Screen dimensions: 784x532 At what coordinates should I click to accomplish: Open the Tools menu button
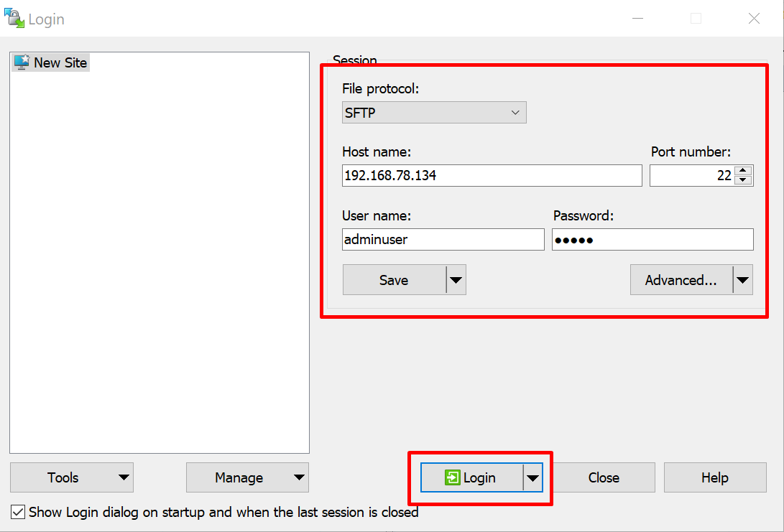point(71,477)
